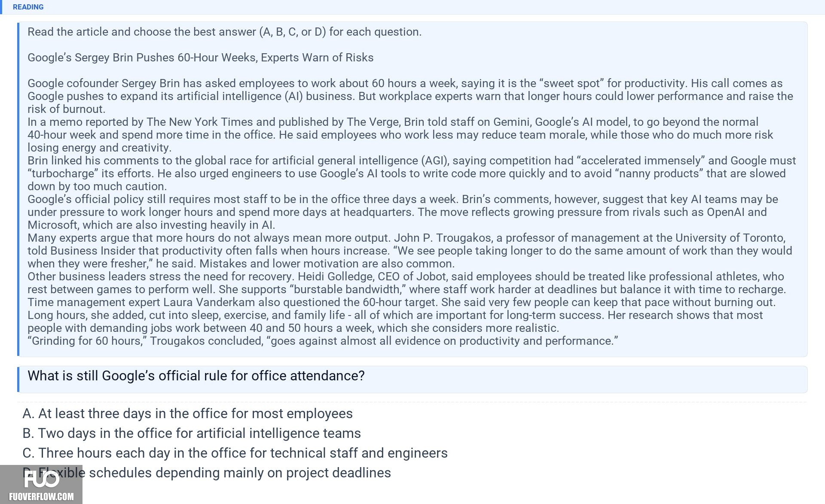The image size is (825, 504).
Task: Click the line mentioning Laura Vanderkam
Action: click(401, 302)
